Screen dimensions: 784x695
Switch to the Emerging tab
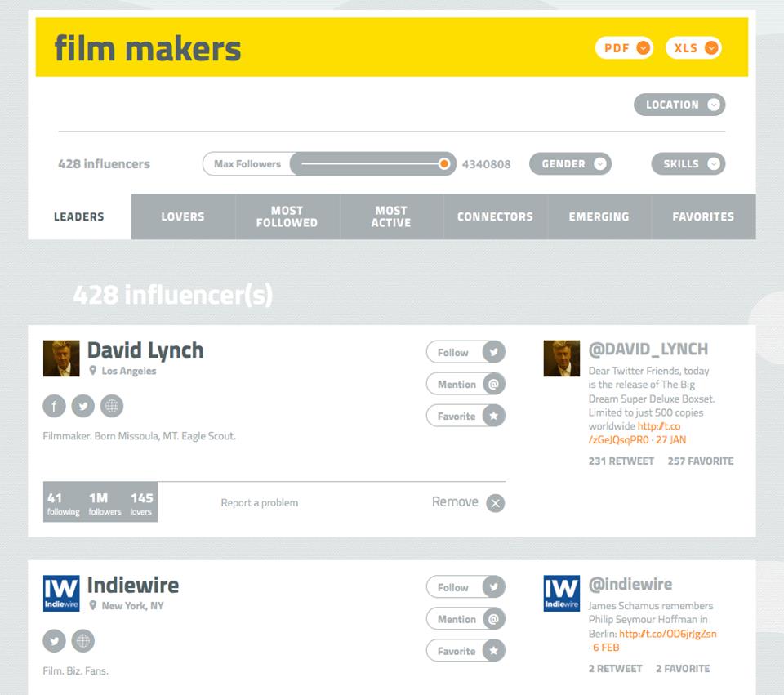599,216
